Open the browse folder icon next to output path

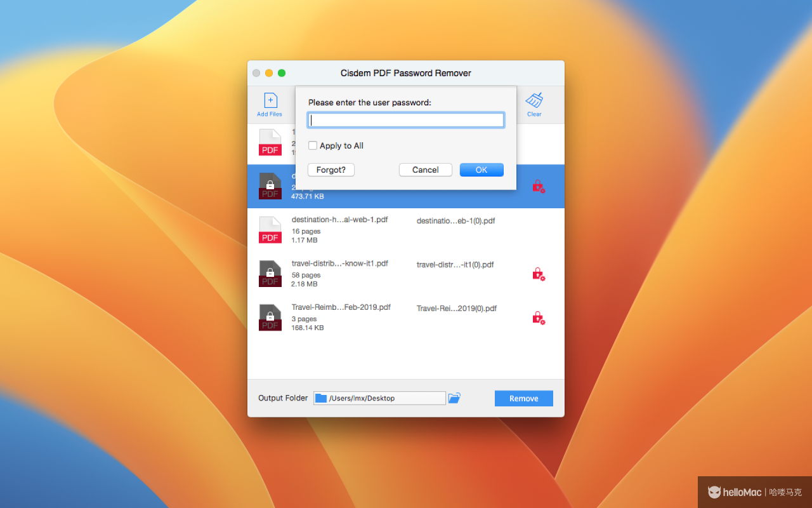pos(454,398)
